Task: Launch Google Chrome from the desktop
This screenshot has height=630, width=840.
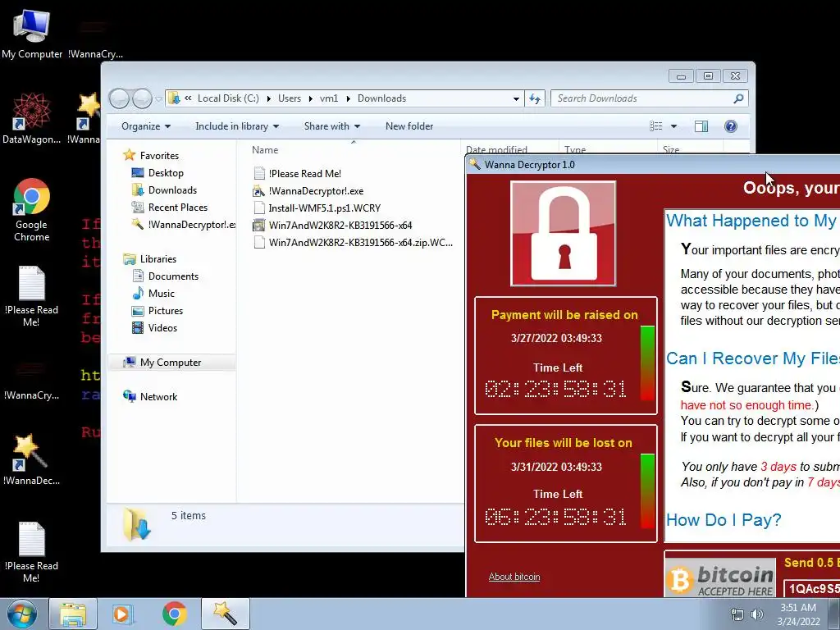Action: point(32,209)
